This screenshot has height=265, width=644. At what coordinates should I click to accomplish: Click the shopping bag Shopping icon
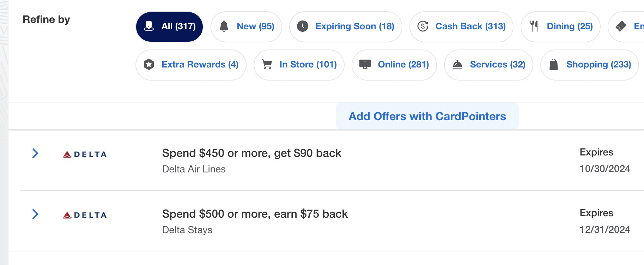tap(554, 64)
